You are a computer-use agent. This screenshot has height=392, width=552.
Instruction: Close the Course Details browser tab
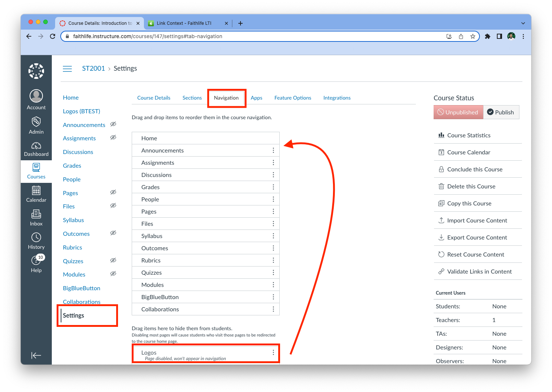coord(138,23)
